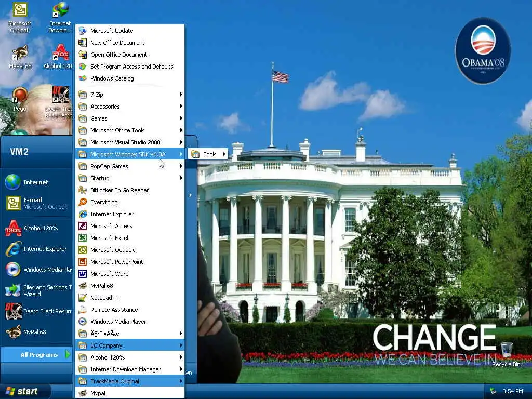Viewport: 532px width, 399px height.
Task: Expand the TrackMania Original submenu arrow
Action: coord(181,381)
